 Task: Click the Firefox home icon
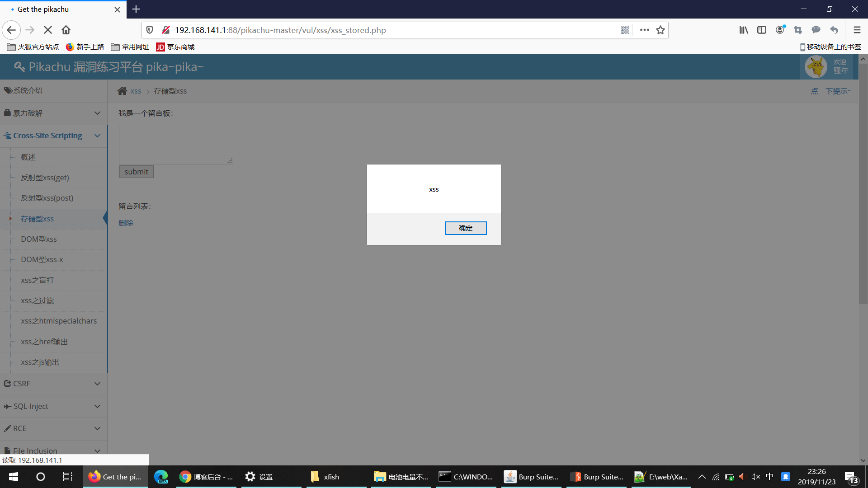(x=66, y=30)
